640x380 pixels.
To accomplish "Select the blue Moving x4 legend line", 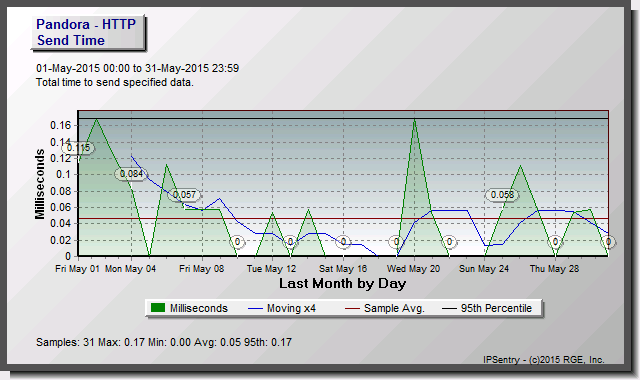I will [255, 309].
